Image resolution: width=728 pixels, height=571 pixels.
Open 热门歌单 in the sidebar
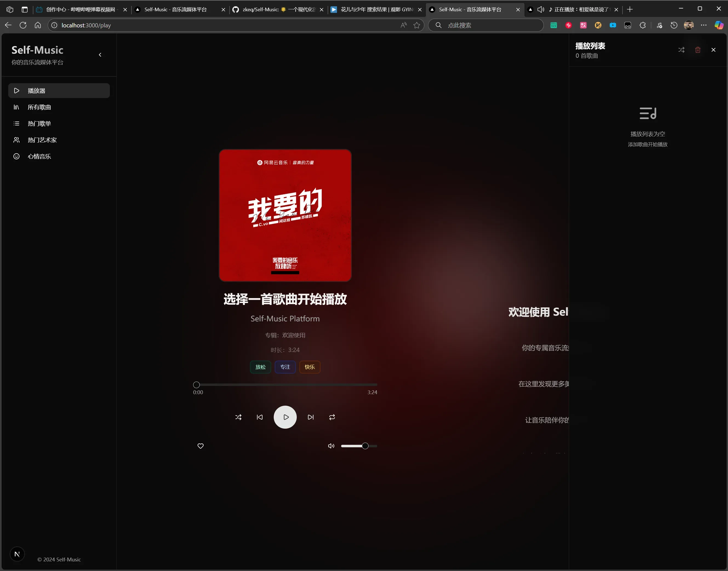coord(39,124)
